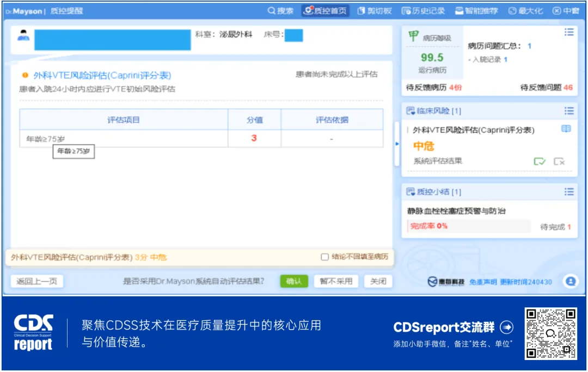Collapse the right panel via the blue arrow
Screen dimensions: 588x372
point(396,144)
